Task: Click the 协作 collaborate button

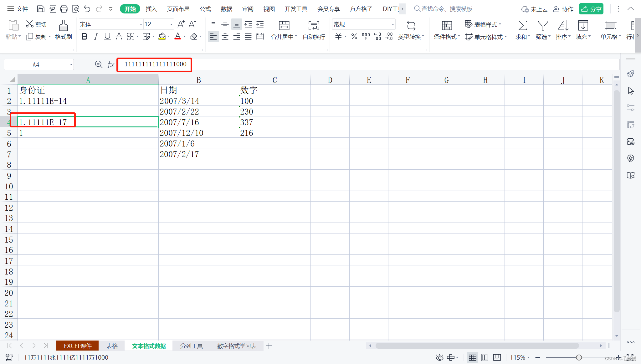Action: pyautogui.click(x=563, y=9)
